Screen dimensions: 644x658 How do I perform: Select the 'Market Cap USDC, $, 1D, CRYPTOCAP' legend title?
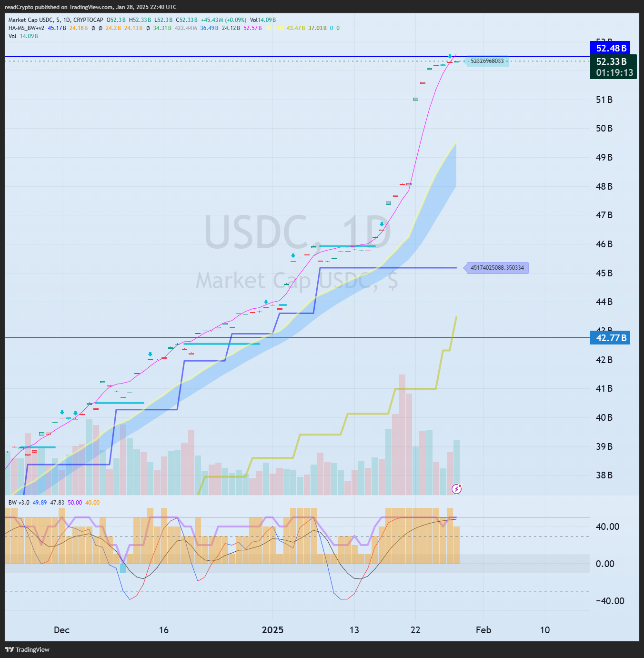pos(56,20)
